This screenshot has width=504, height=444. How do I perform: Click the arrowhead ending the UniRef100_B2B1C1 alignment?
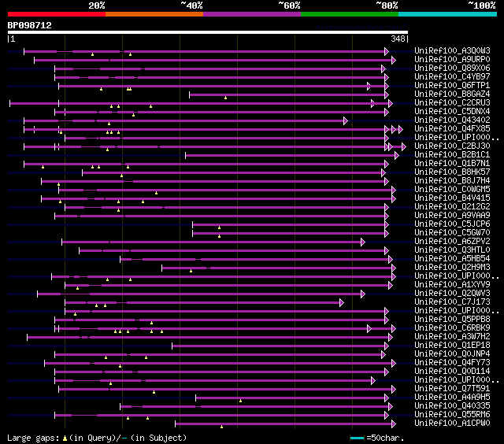397,156
